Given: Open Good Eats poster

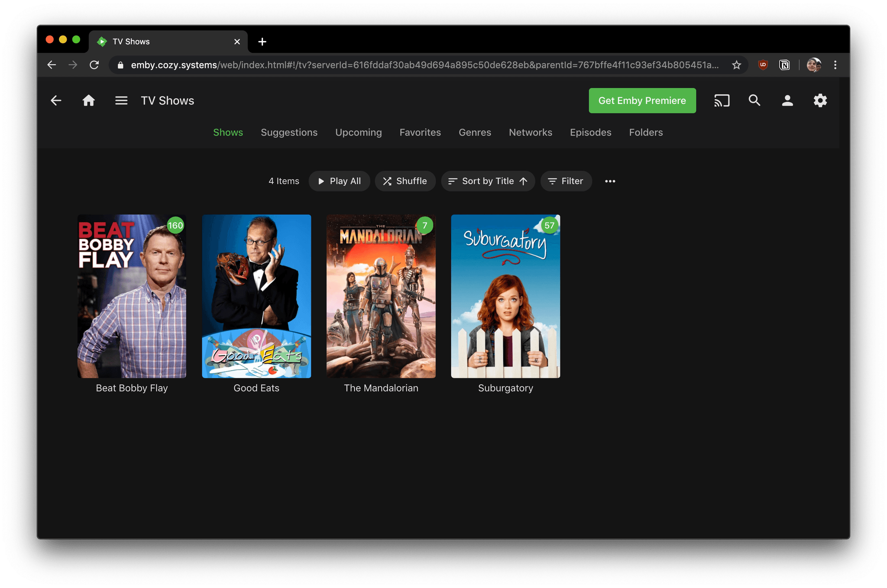Looking at the screenshot, I should [x=256, y=296].
